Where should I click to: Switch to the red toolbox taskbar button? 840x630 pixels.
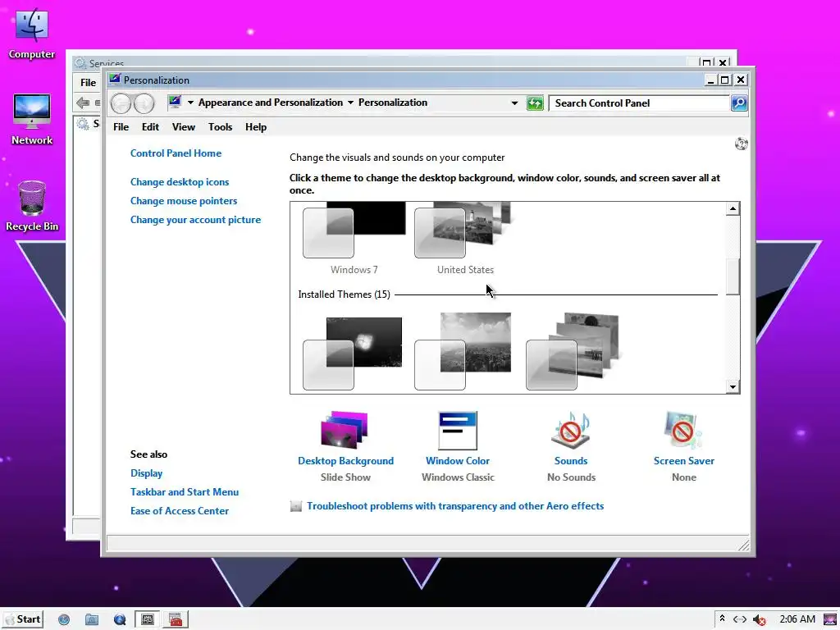point(176,620)
